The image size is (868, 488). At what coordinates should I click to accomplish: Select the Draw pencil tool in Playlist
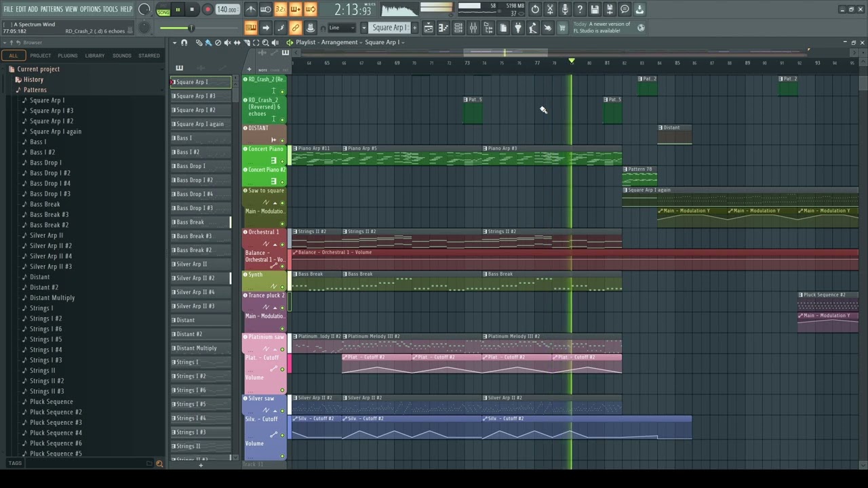pyautogui.click(x=199, y=43)
